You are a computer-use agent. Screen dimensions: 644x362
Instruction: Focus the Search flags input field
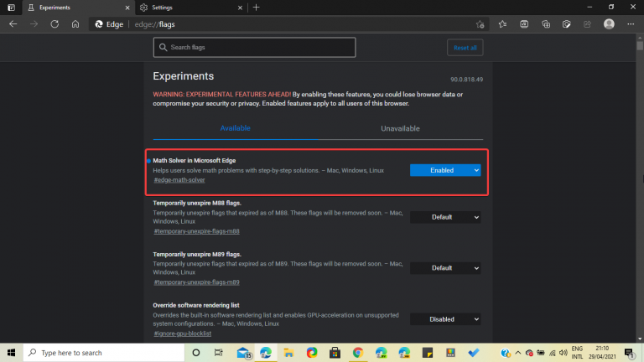click(x=255, y=47)
